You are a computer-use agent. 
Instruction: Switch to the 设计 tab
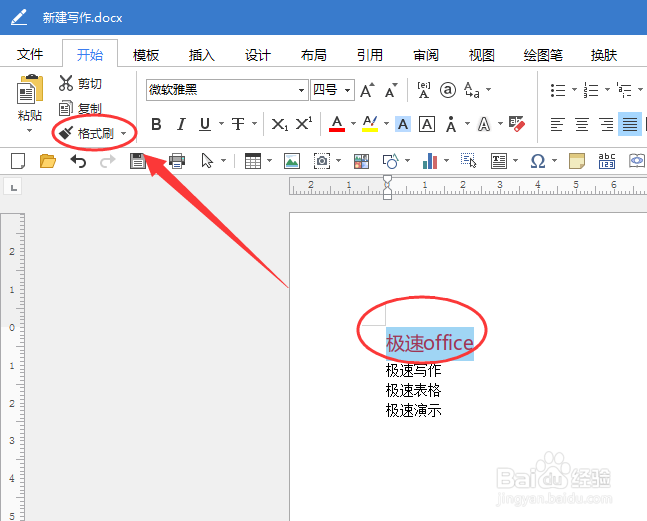[x=258, y=54]
